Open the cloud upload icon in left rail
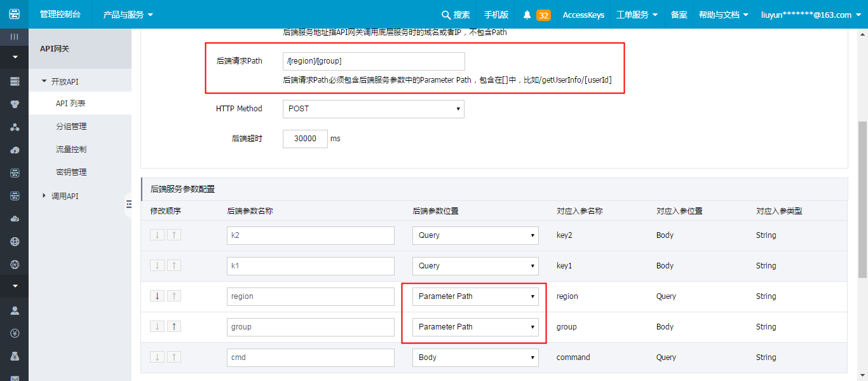868x381 pixels. click(14, 150)
